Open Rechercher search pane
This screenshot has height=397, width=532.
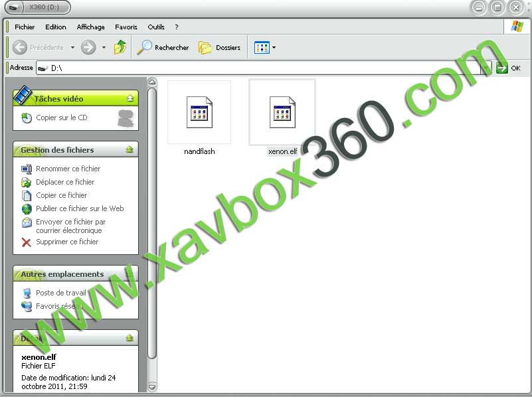[163, 47]
